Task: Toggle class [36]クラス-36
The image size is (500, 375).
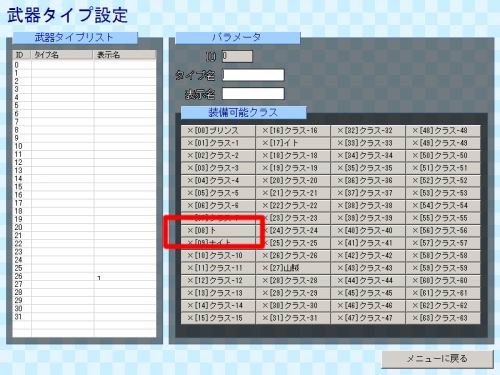Action: (x=368, y=181)
